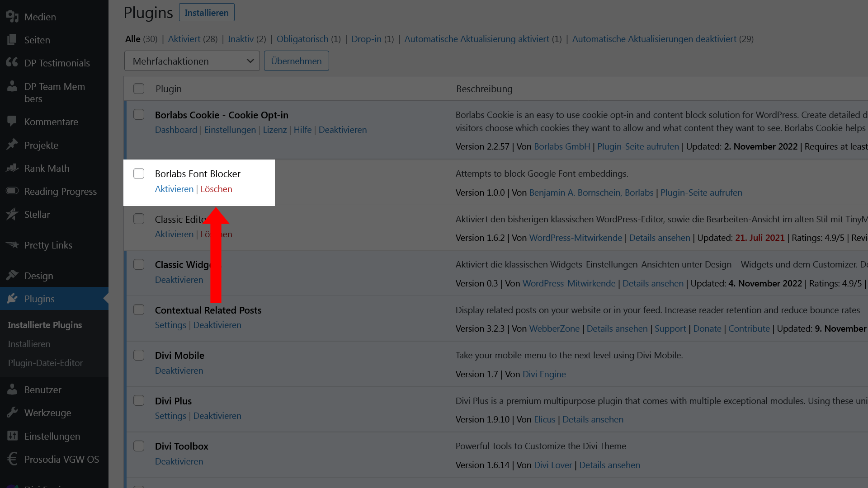Click the Kommentare speech bubble icon

12,122
